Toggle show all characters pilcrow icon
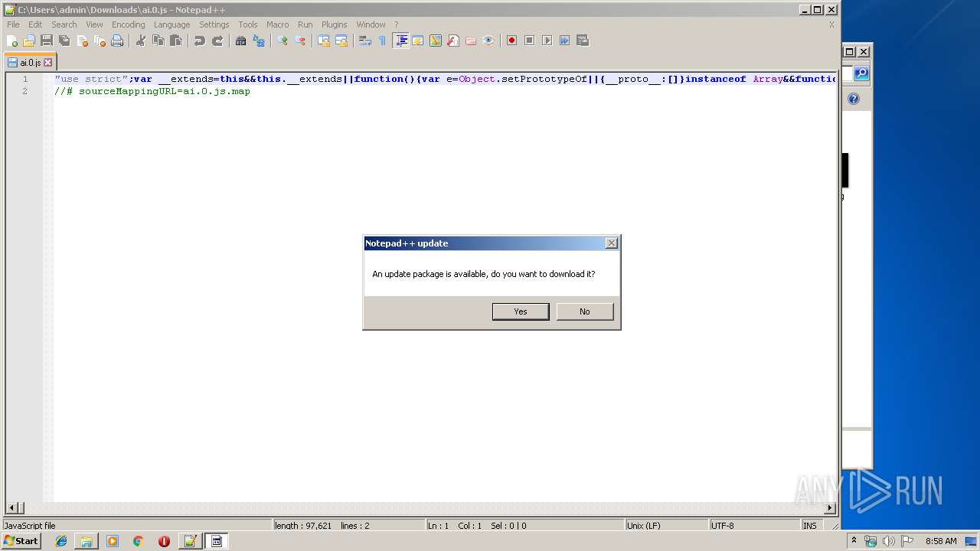The width and height of the screenshot is (980, 551). [x=382, y=41]
